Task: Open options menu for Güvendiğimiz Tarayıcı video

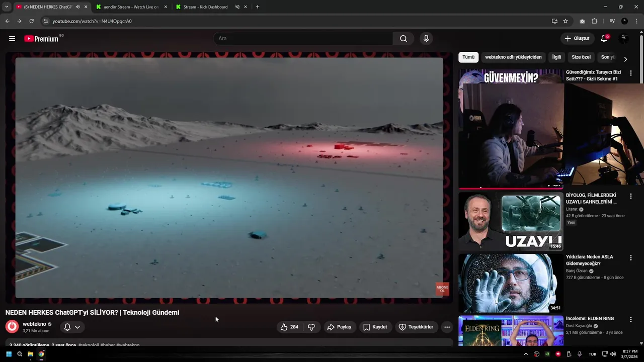Action: tap(631, 73)
